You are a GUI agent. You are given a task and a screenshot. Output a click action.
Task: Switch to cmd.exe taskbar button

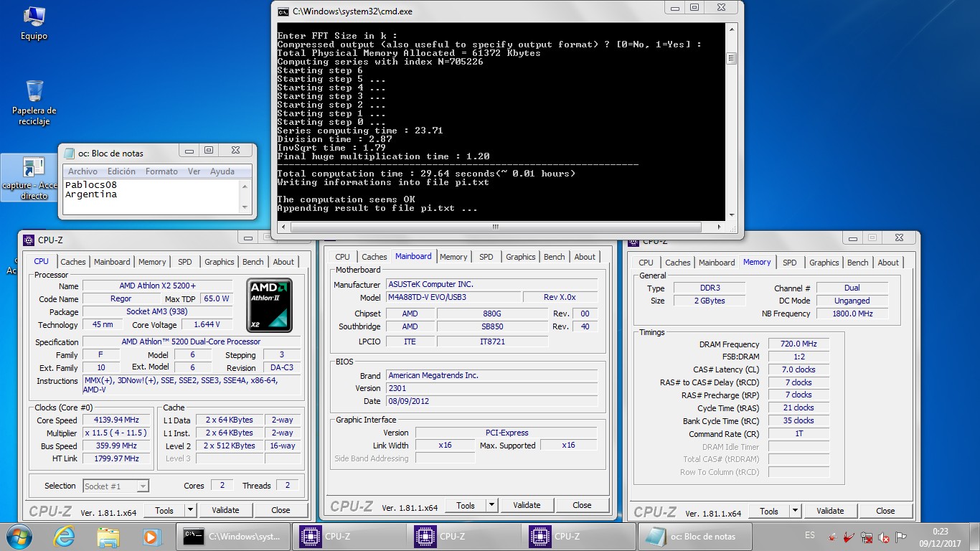[x=232, y=537]
